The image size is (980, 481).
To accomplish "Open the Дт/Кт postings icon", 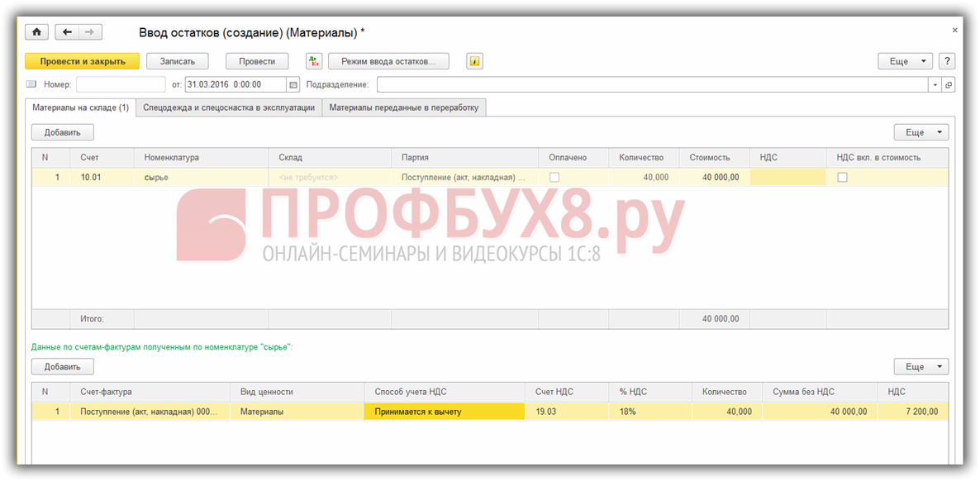I will click(x=314, y=61).
